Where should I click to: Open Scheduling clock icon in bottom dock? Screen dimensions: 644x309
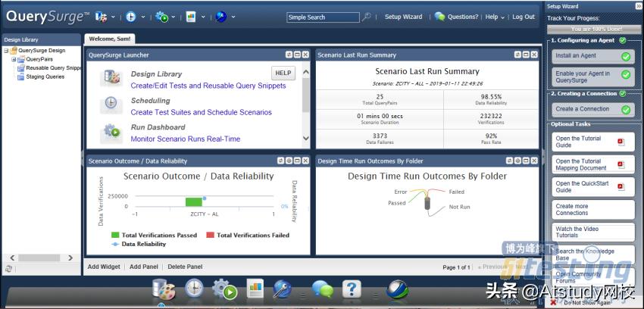194,289
